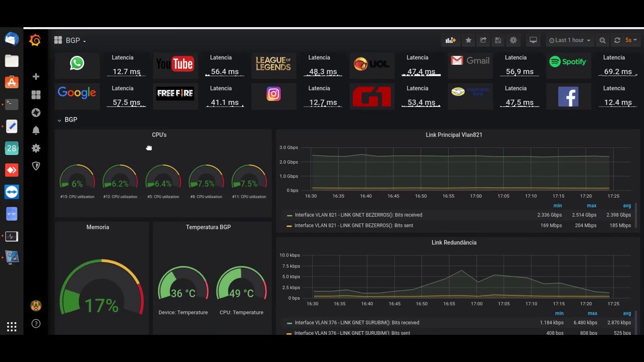644x362 pixels.
Task: Click the Memoria 17% gauge
Action: (102, 288)
